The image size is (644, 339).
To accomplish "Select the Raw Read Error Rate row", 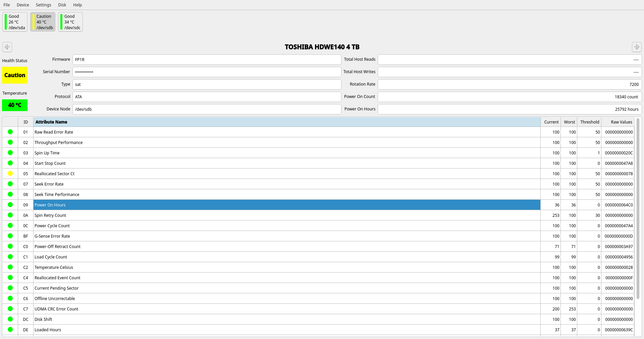I will click(x=318, y=132).
